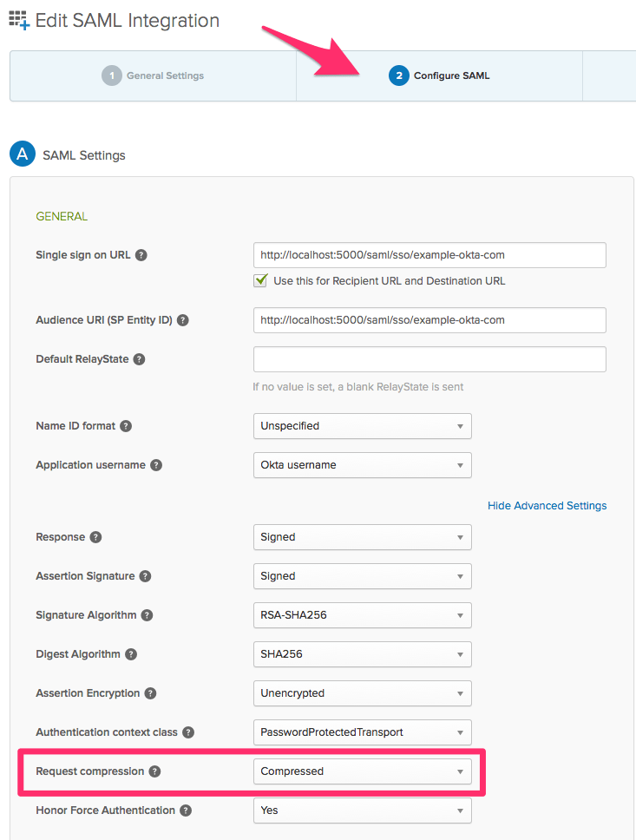Image resolution: width=636 pixels, height=840 pixels.
Task: Click Hide Advanced Settings link
Action: click(x=547, y=506)
